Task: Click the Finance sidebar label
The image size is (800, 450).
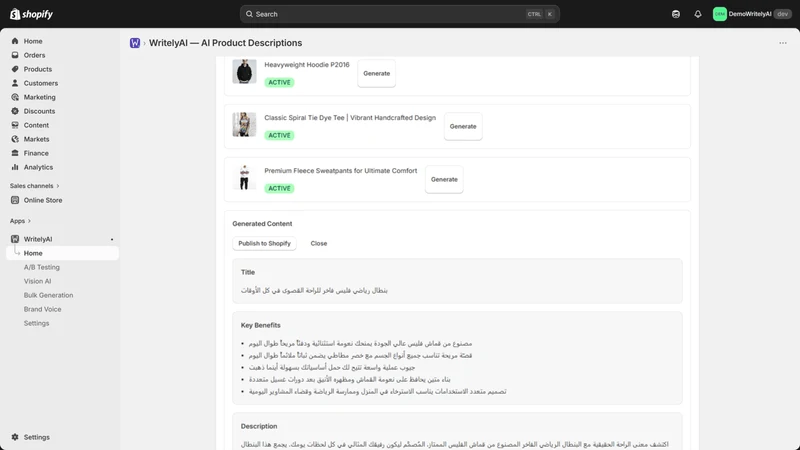Action: 36,153
